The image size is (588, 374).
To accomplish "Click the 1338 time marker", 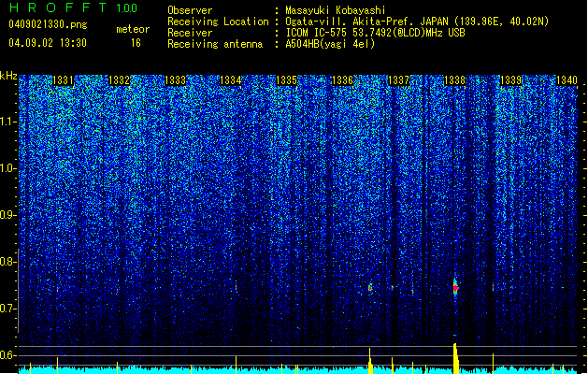I will tap(454, 80).
